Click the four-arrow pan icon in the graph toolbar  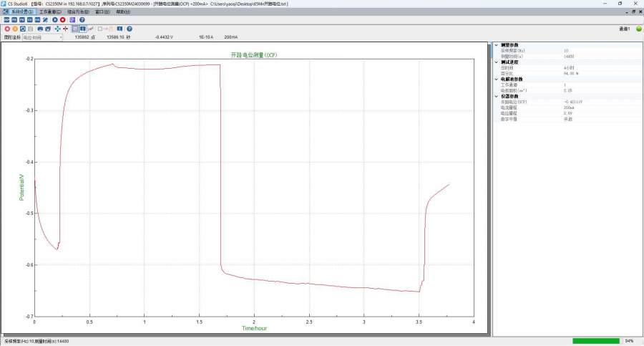tap(58, 29)
